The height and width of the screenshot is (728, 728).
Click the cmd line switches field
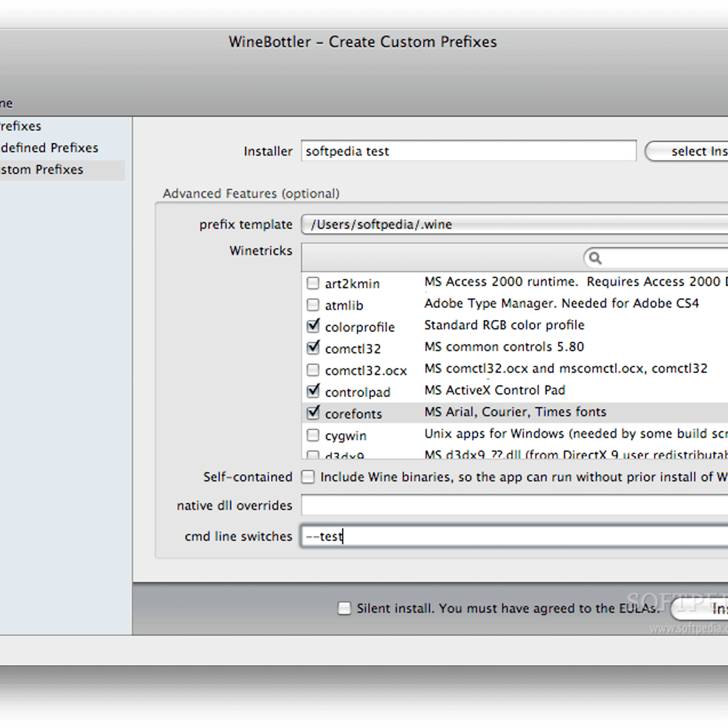tap(514, 536)
